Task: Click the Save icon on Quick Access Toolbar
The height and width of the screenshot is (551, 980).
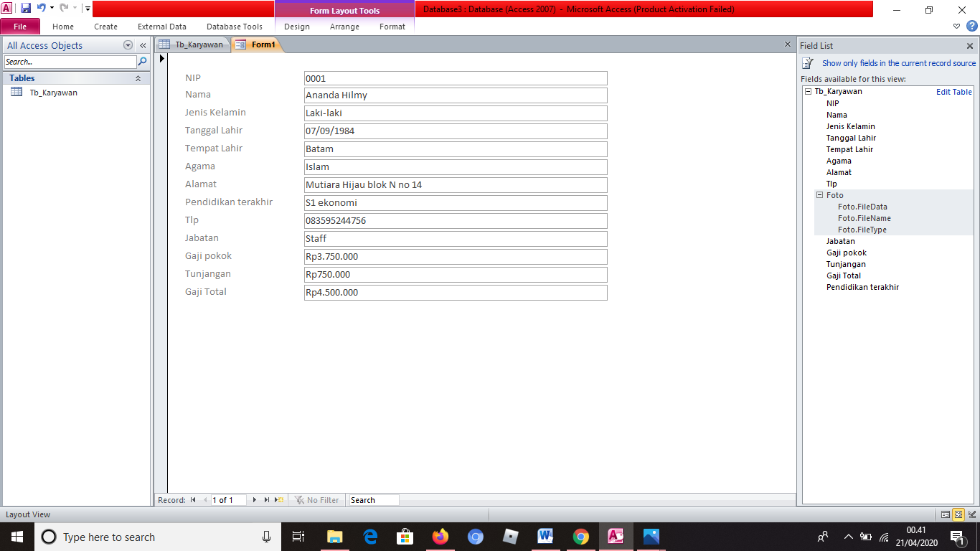Action: [27, 6]
